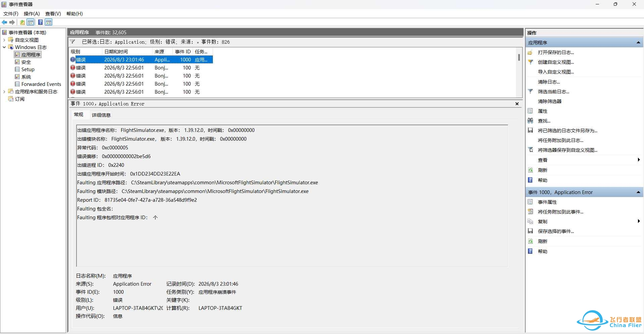Click 创建自定义视图 funnel icon
Viewport: 644px width, 334px height.
(x=530, y=62)
